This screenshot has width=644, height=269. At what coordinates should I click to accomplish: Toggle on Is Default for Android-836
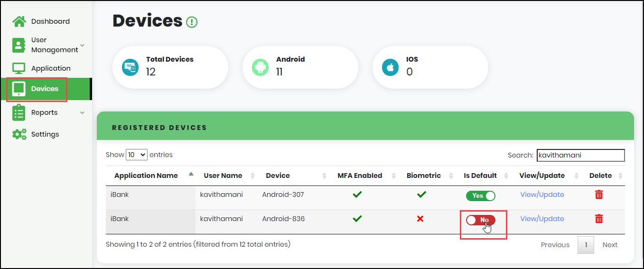[480, 220]
